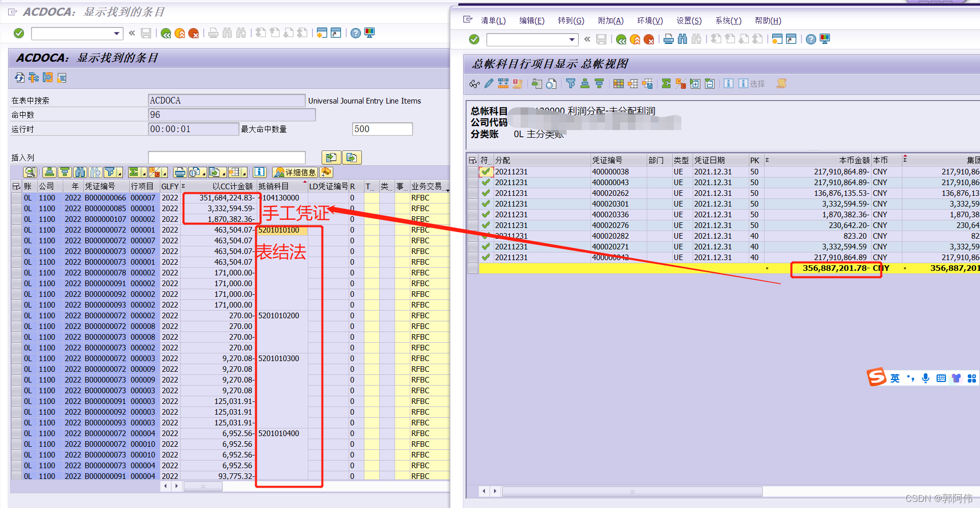Click Find binoculars icon in ACDOCA grid toolbar
Image resolution: width=980 pixels, height=508 pixels.
80,172
